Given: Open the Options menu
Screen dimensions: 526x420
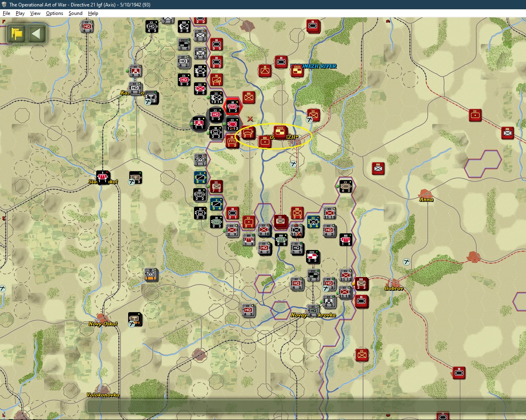Looking at the screenshot, I should coord(55,13).
